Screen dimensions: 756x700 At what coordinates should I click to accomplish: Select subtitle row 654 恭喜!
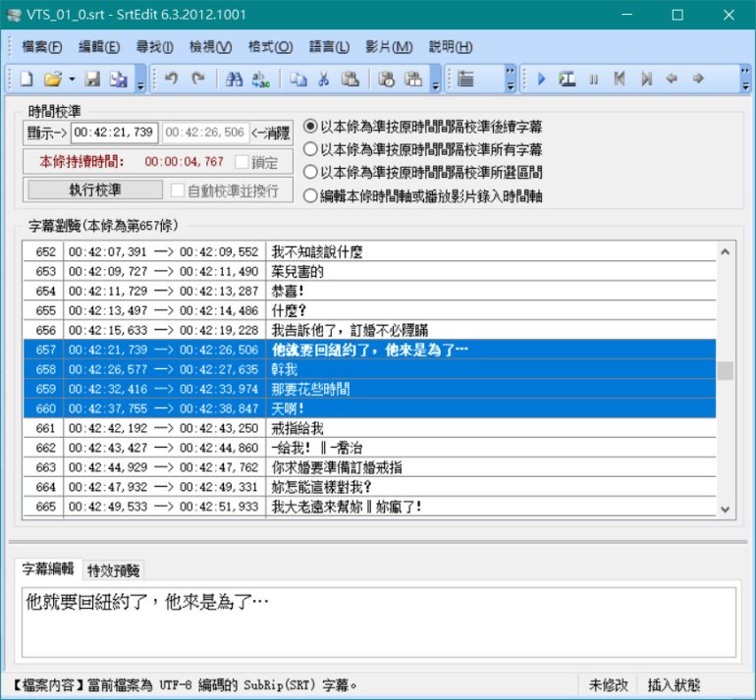click(x=369, y=291)
